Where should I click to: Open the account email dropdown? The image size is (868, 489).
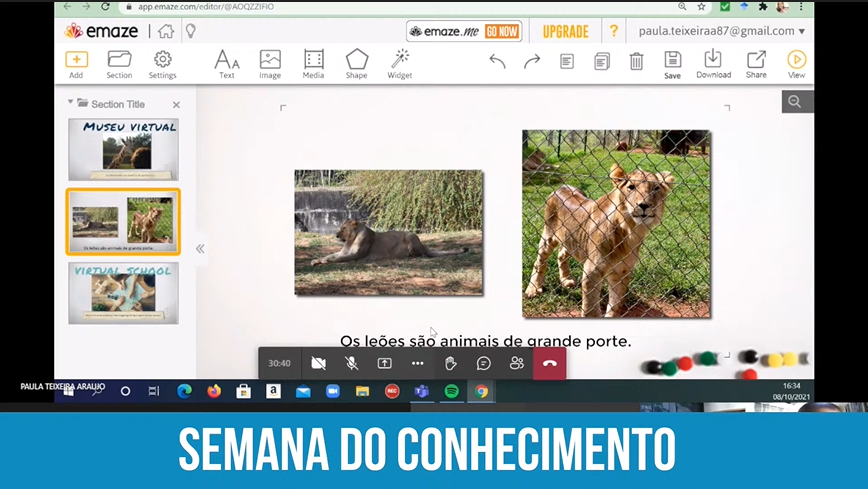[x=721, y=31]
